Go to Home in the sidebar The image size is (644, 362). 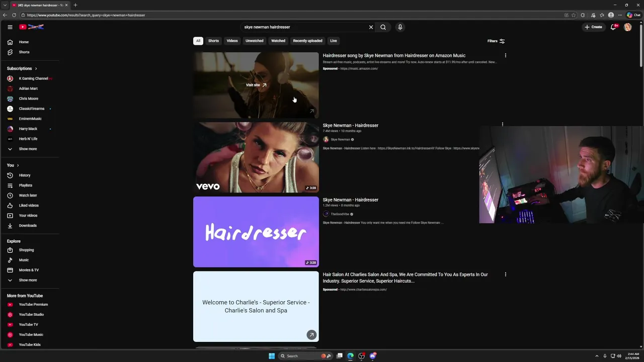pyautogui.click(x=30, y=42)
